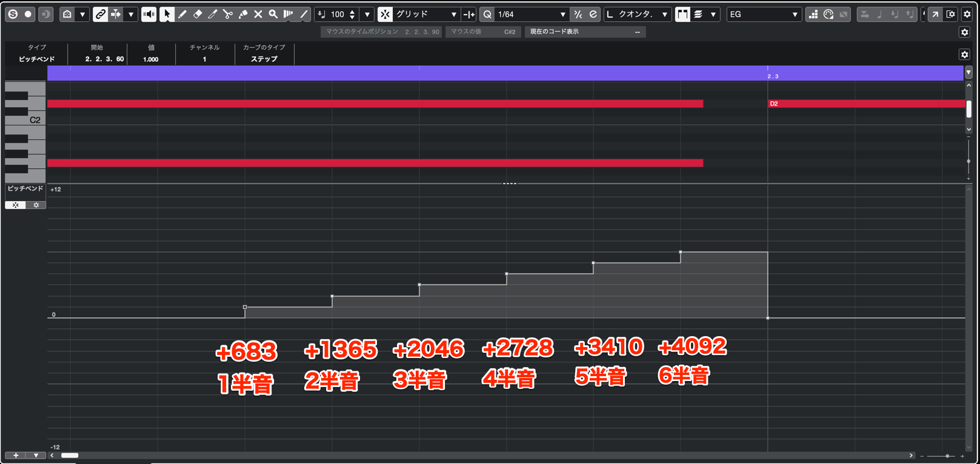Image resolution: width=980 pixels, height=464 pixels.
Task: Click the multiple parts layers icon
Action: tap(698, 14)
